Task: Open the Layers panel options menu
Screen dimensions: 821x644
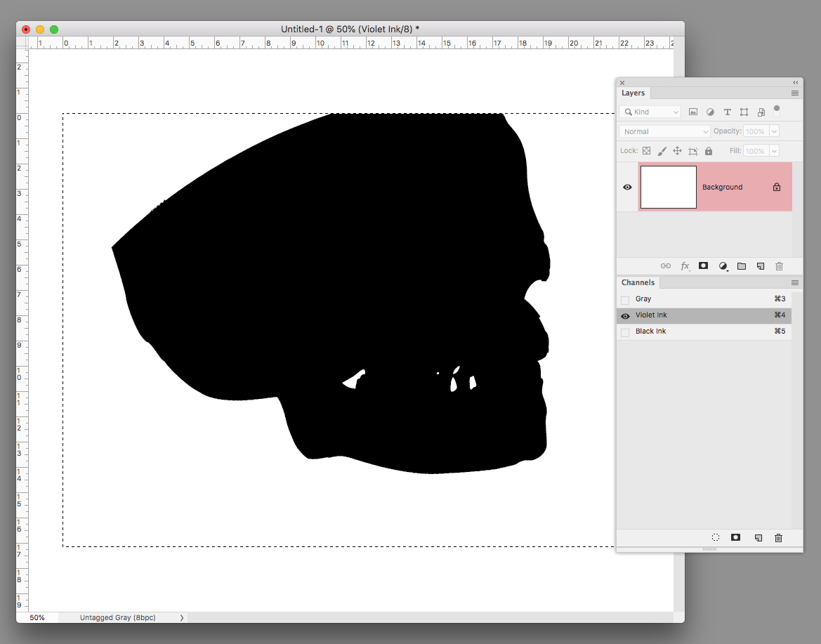Action: point(795,93)
